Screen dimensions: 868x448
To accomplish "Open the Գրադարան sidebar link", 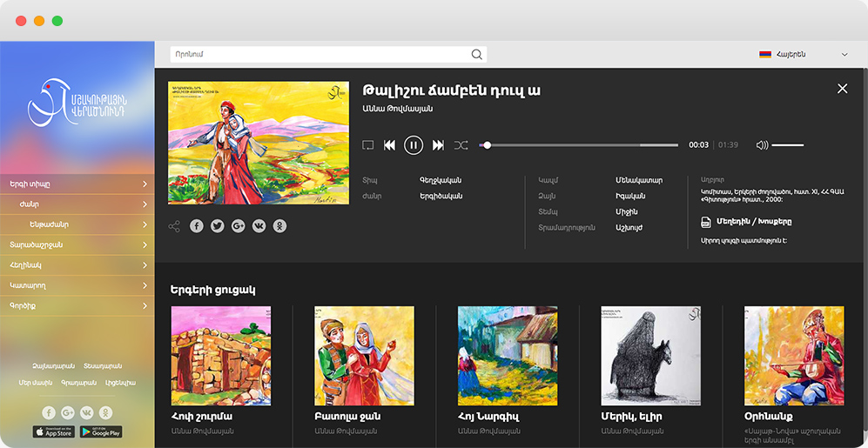I will pos(78,383).
